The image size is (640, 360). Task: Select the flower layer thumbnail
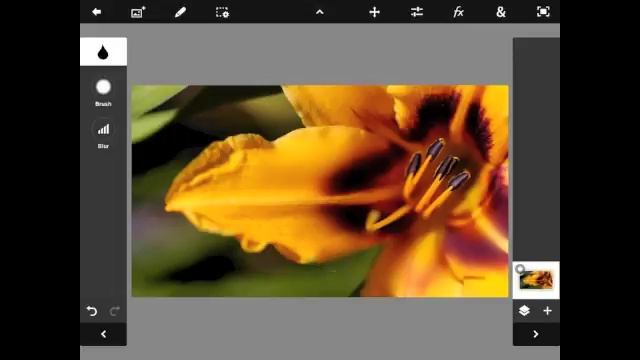point(536,280)
